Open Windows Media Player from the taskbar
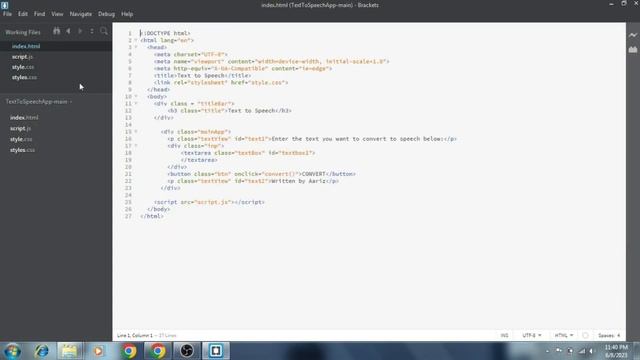The width and height of the screenshot is (640, 360). (x=98, y=351)
